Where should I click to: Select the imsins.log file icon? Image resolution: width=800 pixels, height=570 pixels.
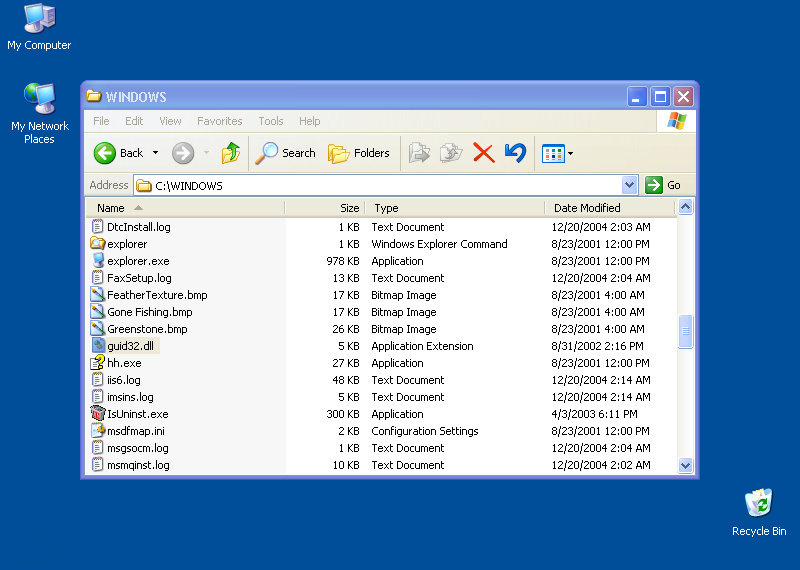97,396
